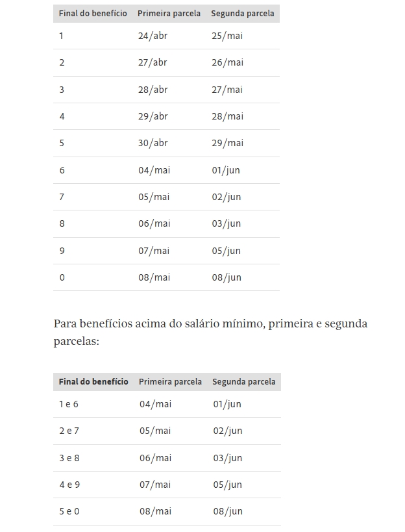The width and height of the screenshot is (405, 532).
Task: Click the "4 e 9" benefit ending label
Action: 69,485
